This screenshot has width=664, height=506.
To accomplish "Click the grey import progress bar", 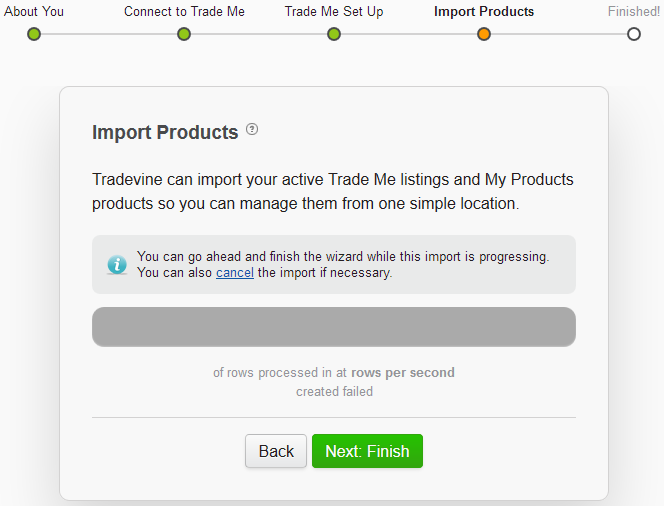I will click(x=334, y=327).
